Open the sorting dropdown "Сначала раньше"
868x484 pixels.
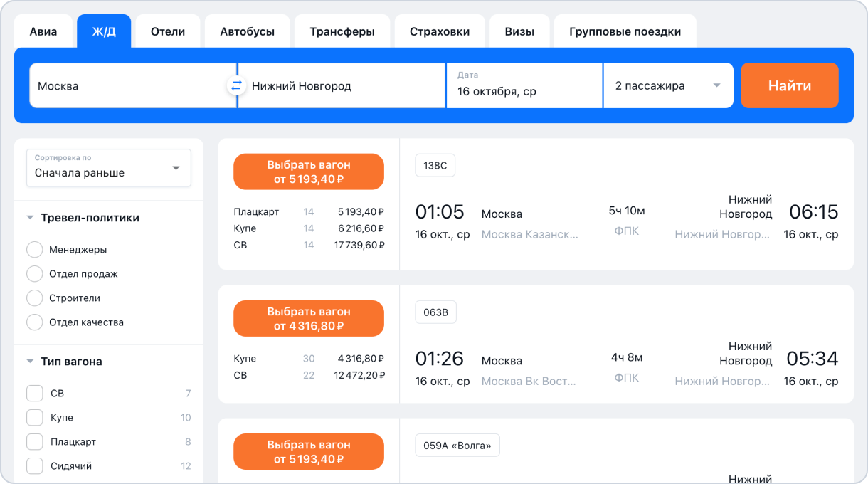(x=109, y=168)
